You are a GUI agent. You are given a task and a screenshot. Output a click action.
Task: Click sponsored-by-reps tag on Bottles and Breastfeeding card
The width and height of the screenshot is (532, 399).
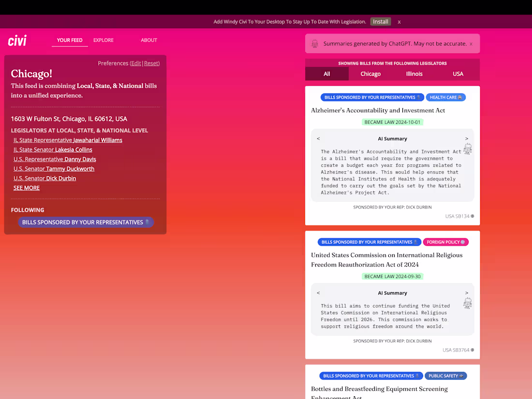(x=371, y=376)
